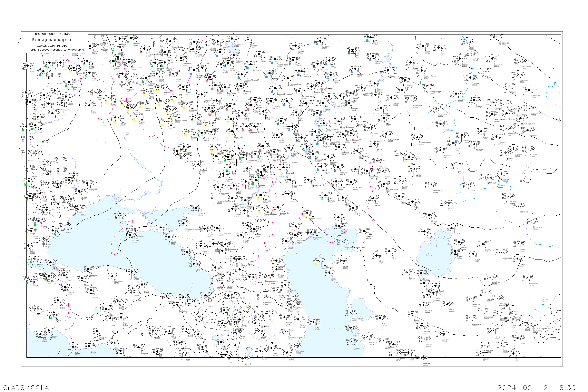Click the 1005 isobar label
Image resolution: width=588 pixels, height=392 pixels.
click(x=55, y=203)
